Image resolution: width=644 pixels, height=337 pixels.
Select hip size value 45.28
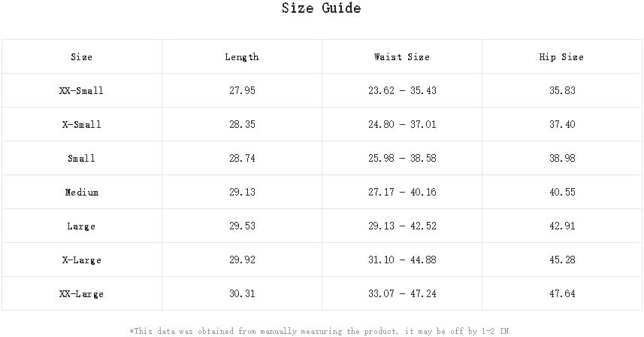pos(562,260)
